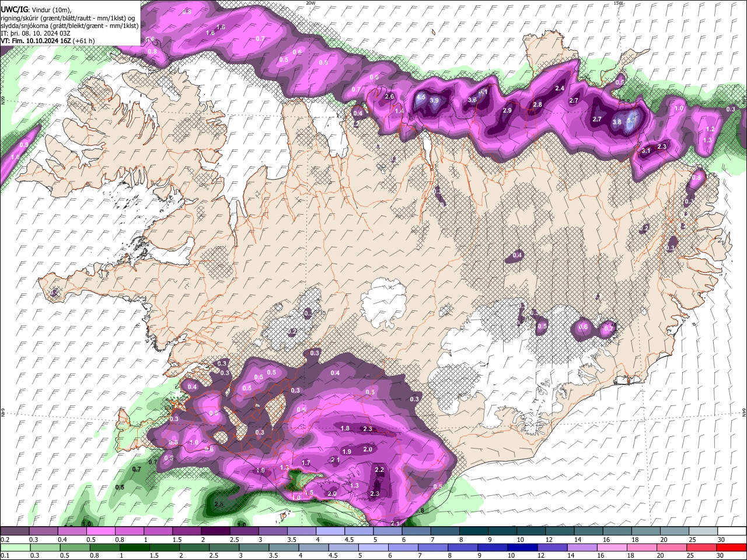Click the deep blue swatch labeled 10 in lower legend

[x=522, y=547]
